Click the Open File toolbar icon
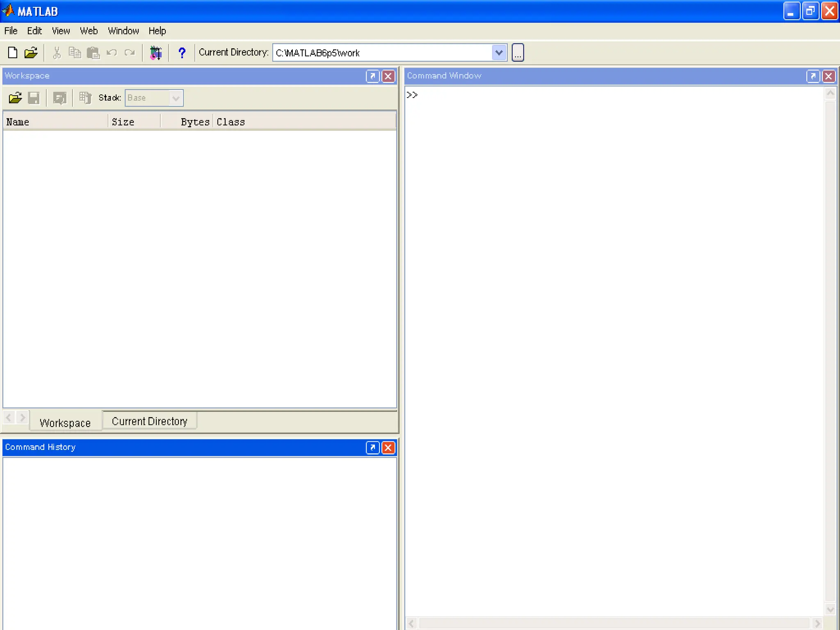This screenshot has width=840, height=630. 31,53
